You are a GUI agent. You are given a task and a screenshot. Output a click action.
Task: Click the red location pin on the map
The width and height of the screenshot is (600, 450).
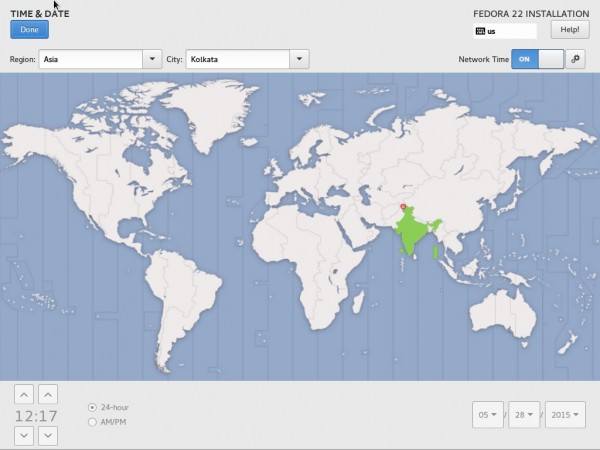[403, 207]
